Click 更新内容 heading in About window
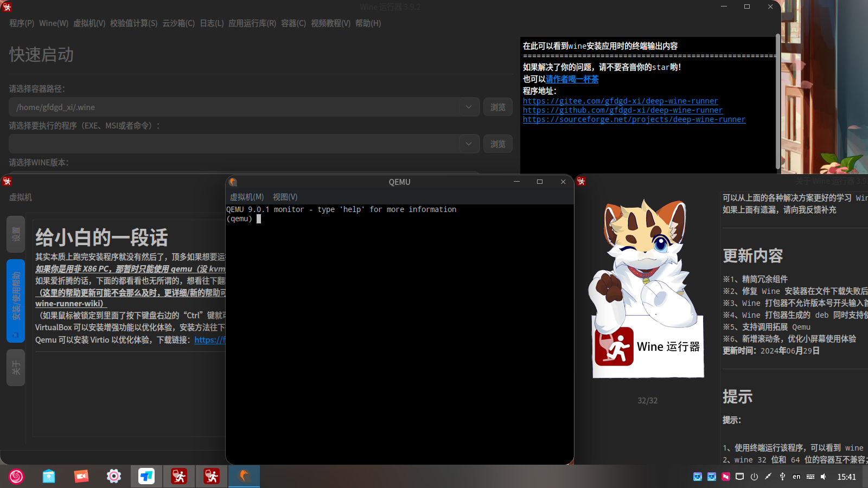868x488 pixels. coord(753,256)
